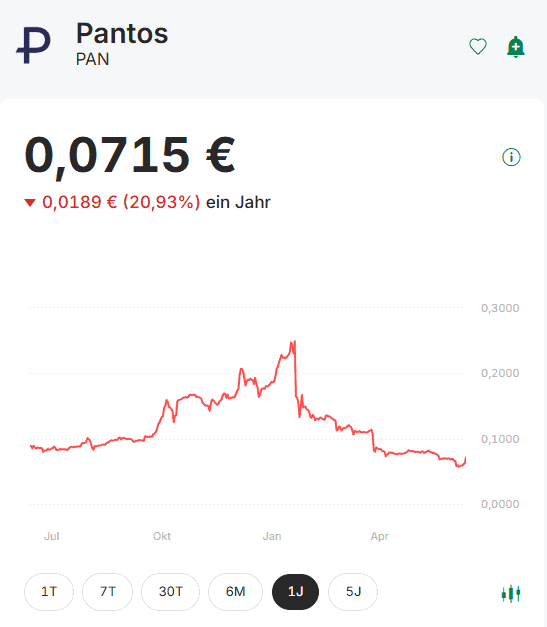Click the red downward trend triangle
Screen dimensions: 547x627
point(30,203)
